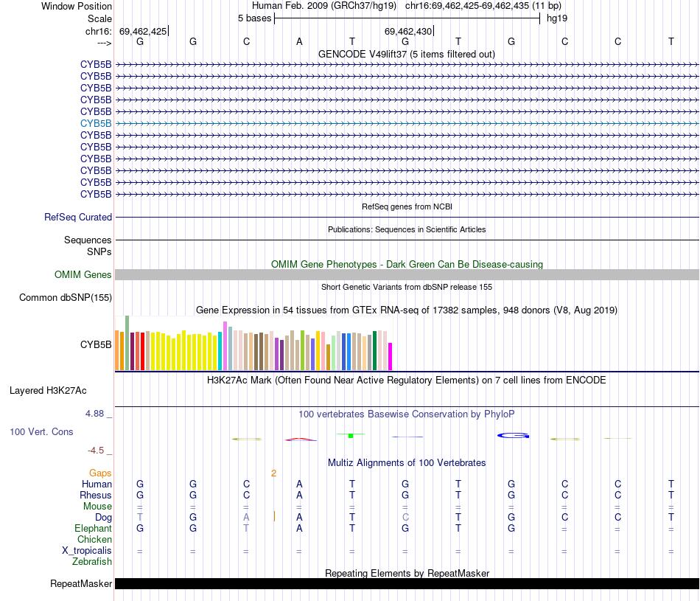Viewport: 700px width, 601px height.
Task: Click the RepeatMasker track label
Action: (x=81, y=583)
